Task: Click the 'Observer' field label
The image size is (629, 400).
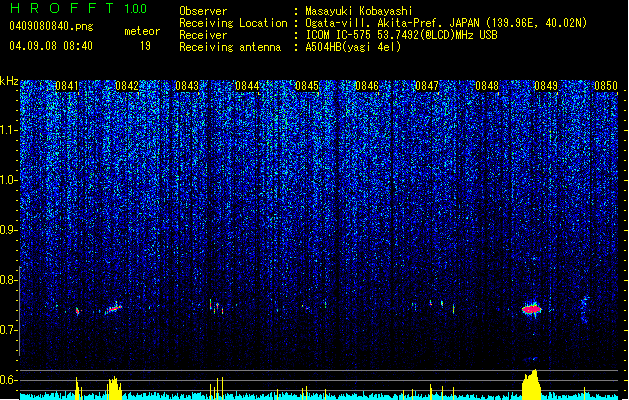Action: click(x=203, y=11)
